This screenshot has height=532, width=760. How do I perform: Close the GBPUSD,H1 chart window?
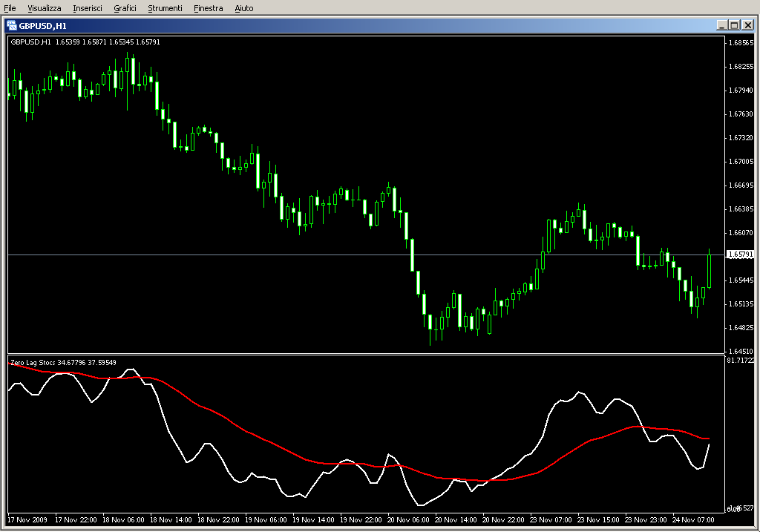(748, 25)
